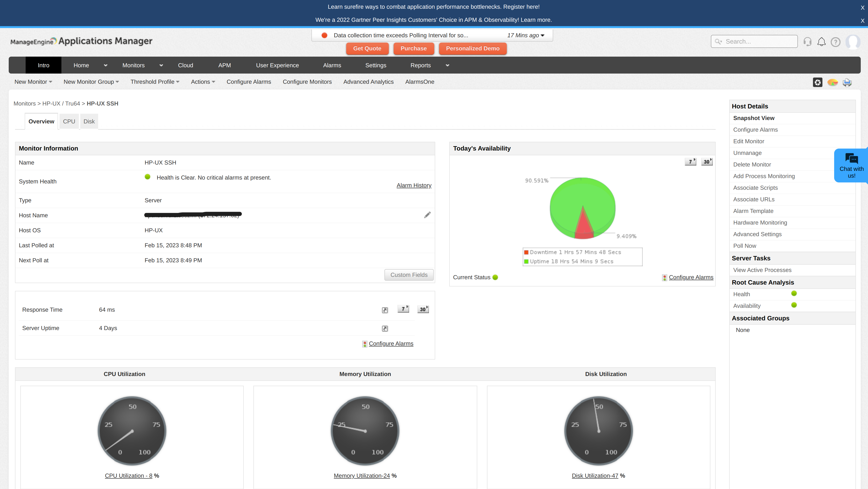The image size is (868, 489).
Task: Expand the alarm message dropdown arrow
Action: pos(543,36)
